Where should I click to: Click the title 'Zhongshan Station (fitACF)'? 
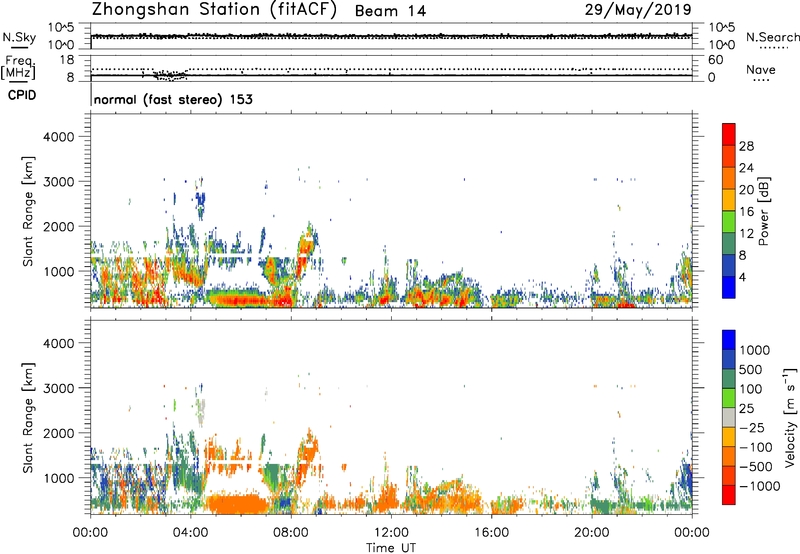[x=215, y=10]
